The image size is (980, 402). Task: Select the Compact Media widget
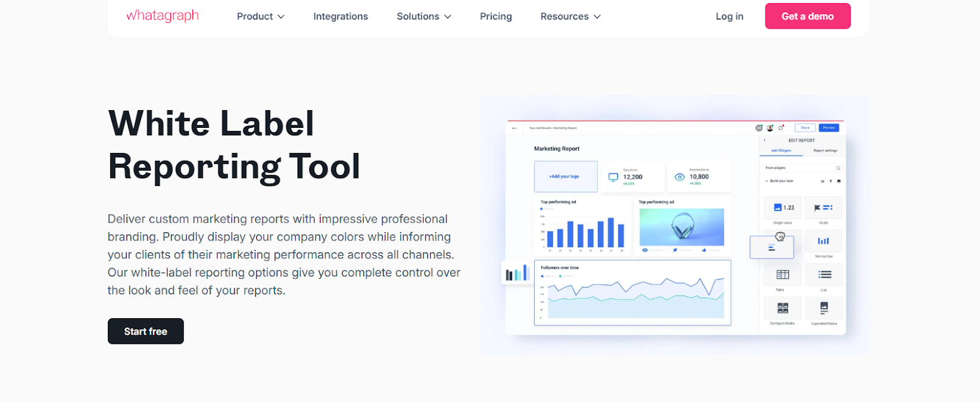pyautogui.click(x=783, y=308)
